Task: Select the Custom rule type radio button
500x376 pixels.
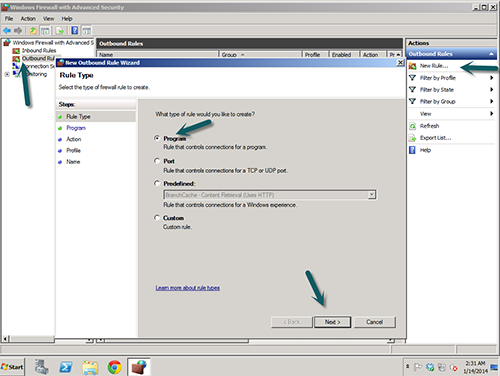Action: pyautogui.click(x=157, y=217)
